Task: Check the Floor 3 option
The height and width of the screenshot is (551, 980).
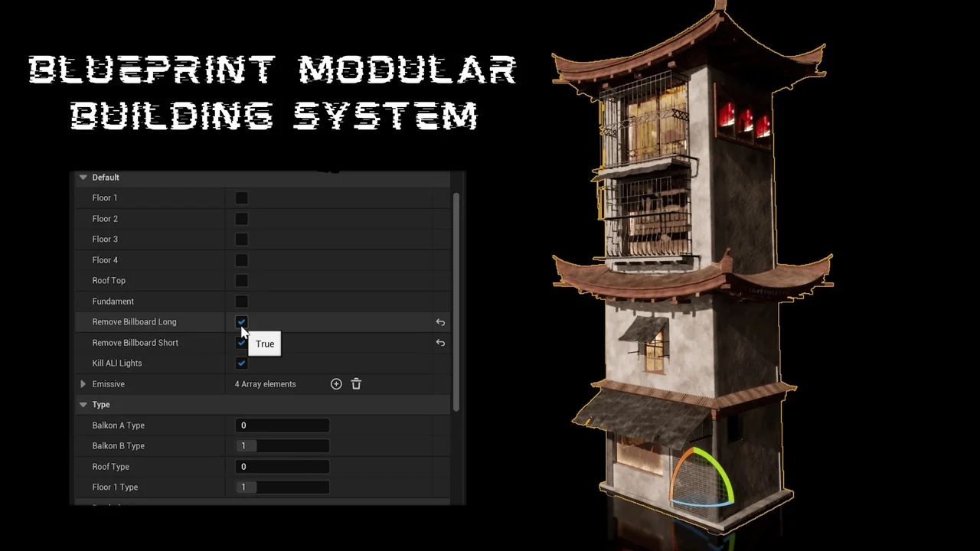Action: [241, 240]
